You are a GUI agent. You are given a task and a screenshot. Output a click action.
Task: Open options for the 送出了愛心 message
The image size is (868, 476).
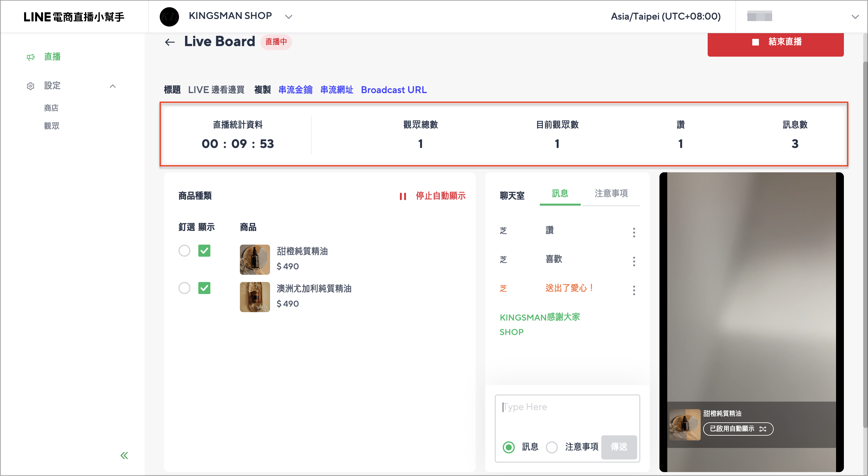click(x=634, y=290)
